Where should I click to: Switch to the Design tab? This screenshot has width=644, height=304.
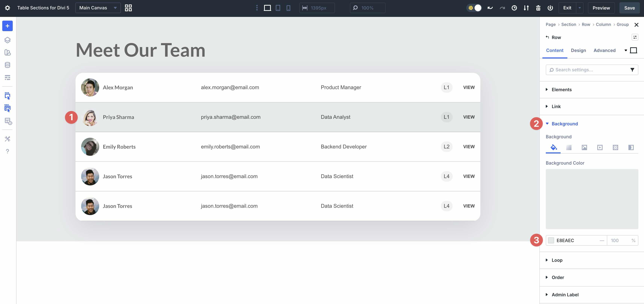pos(578,50)
